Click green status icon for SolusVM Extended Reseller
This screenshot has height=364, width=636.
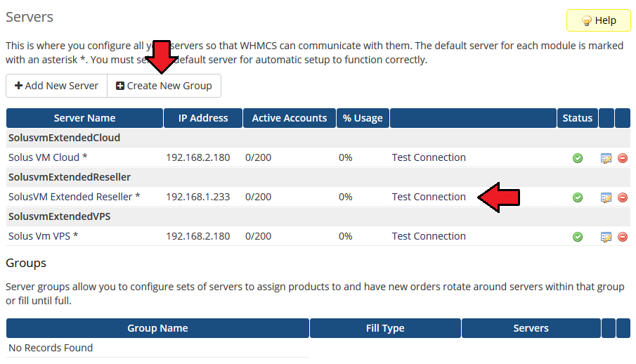pyautogui.click(x=577, y=197)
